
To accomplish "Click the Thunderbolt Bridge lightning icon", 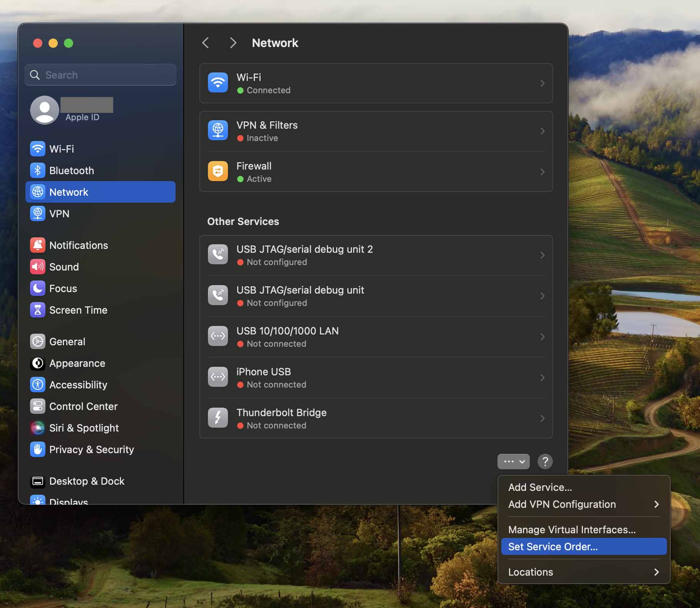I will pyautogui.click(x=218, y=418).
